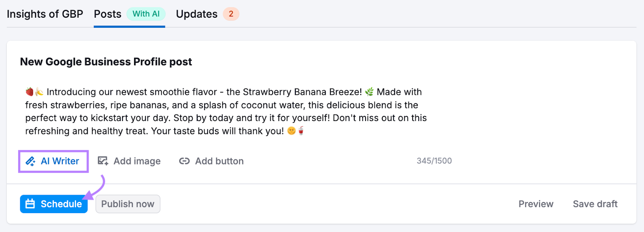
Task: Click the chain-link icon beside Add button
Action: tap(184, 161)
